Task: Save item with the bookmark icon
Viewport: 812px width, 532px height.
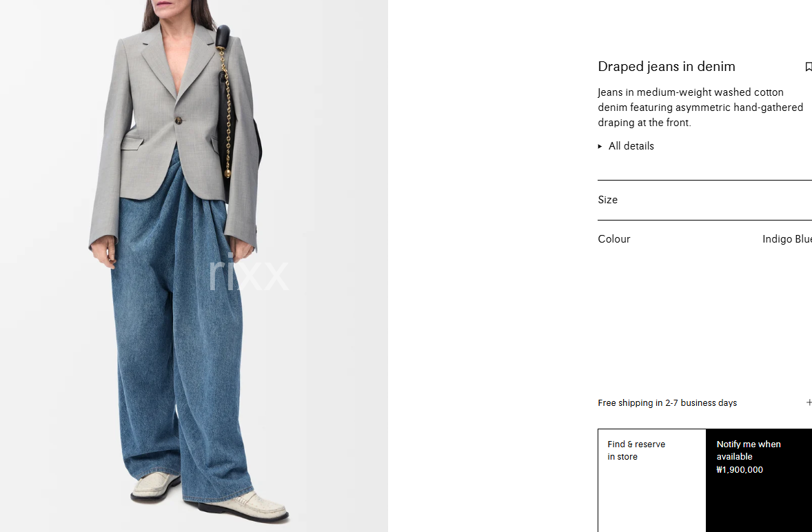Action: tap(809, 67)
